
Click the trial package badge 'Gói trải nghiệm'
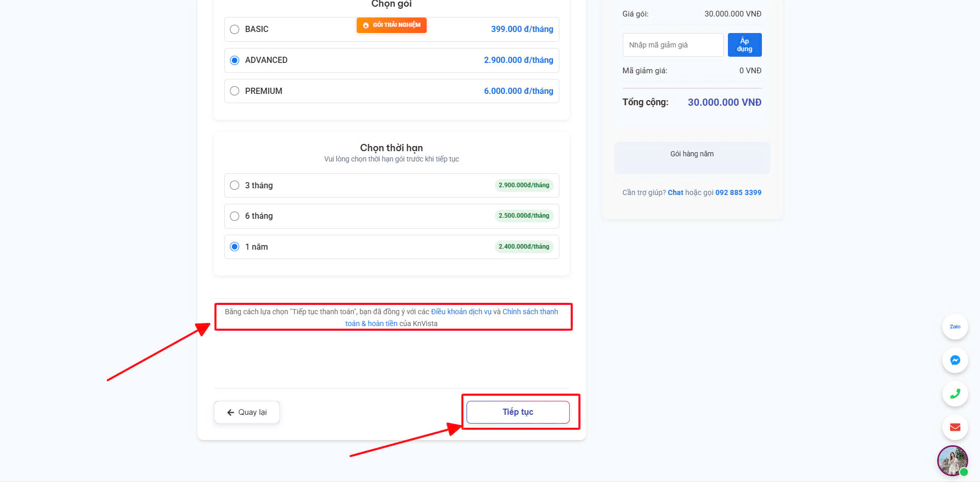tap(391, 25)
